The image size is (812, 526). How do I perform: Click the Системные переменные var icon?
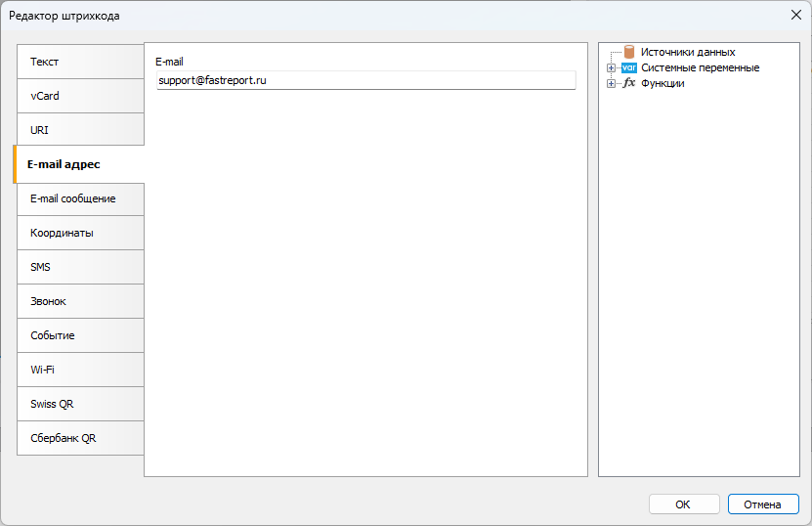[x=629, y=67]
